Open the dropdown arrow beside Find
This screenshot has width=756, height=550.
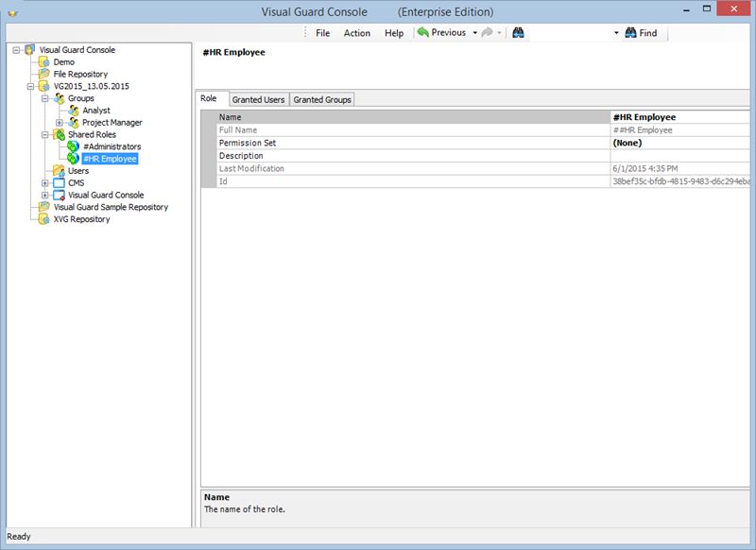coord(616,33)
